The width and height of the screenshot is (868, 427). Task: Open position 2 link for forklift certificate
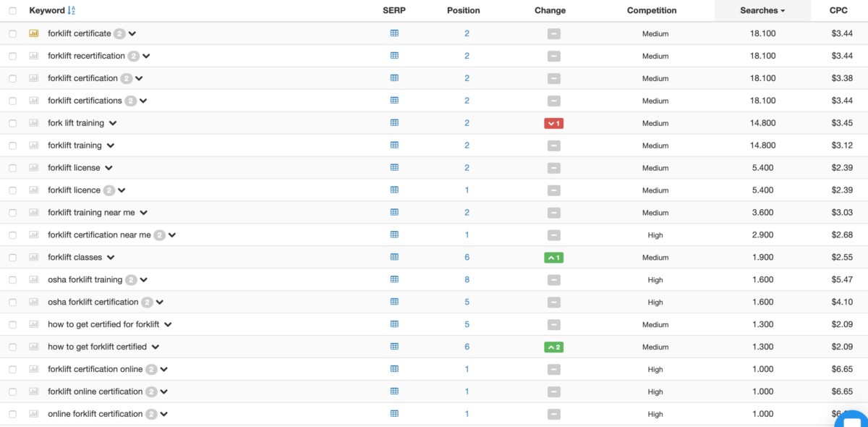(467, 33)
